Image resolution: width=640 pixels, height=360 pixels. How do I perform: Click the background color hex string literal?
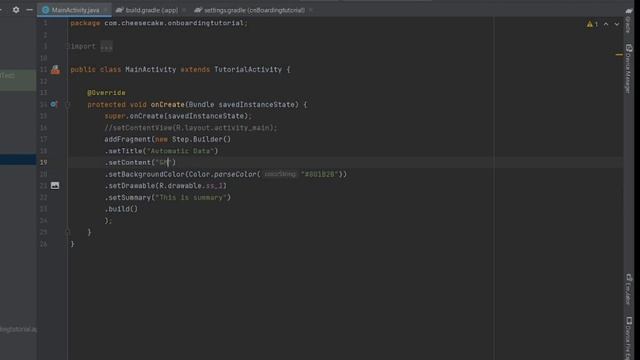pyautogui.click(x=320, y=174)
